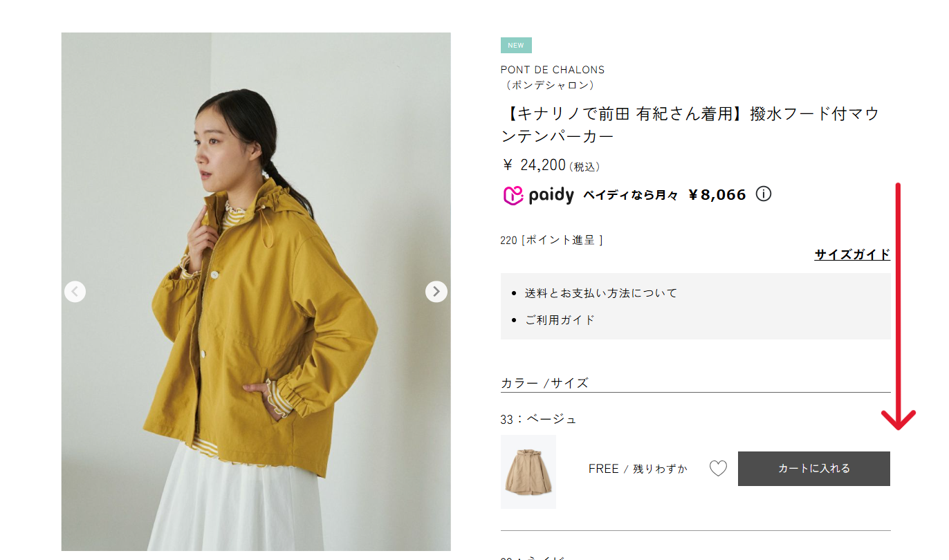Open the サイズガイド link

[852, 254]
